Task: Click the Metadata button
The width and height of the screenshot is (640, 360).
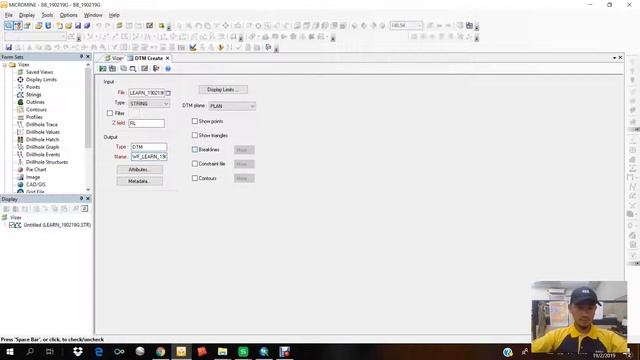Action: 140,181
